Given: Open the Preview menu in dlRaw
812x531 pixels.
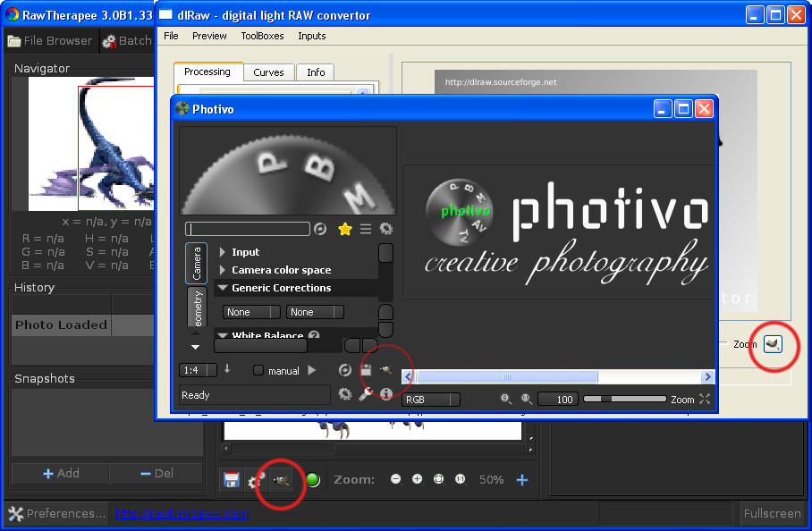Looking at the screenshot, I should (209, 36).
